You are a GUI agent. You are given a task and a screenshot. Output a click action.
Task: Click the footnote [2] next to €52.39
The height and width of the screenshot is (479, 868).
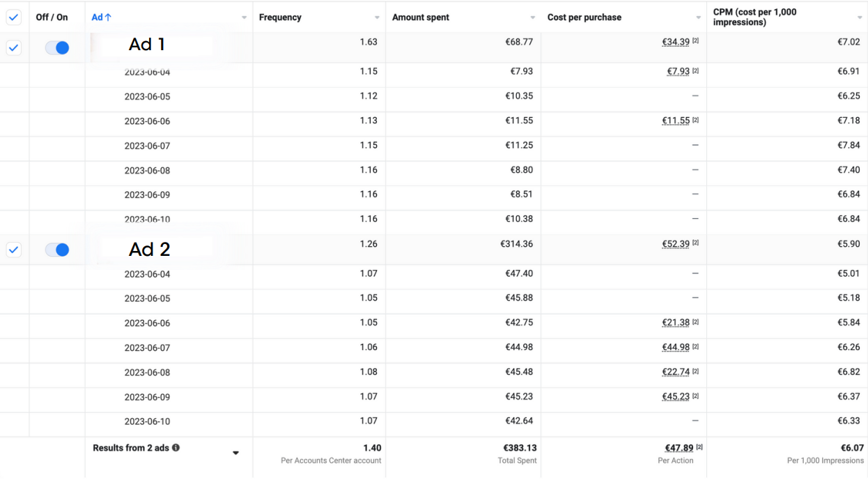(695, 243)
